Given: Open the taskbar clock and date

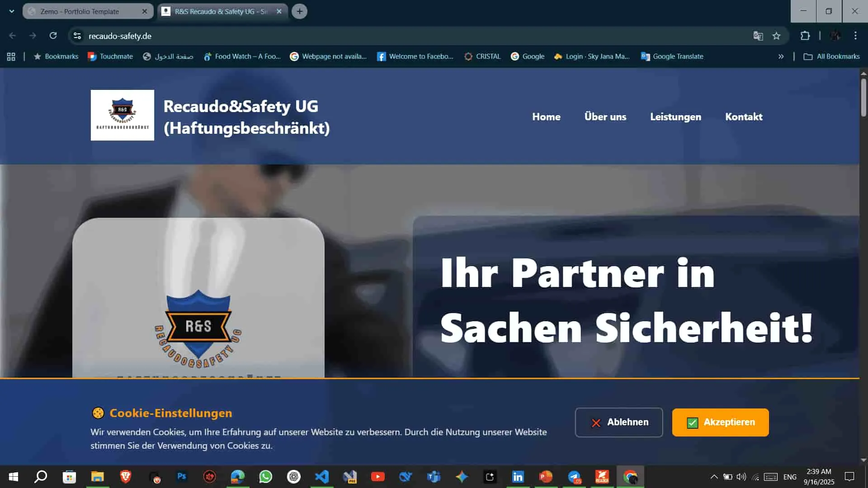Looking at the screenshot, I should (x=819, y=477).
